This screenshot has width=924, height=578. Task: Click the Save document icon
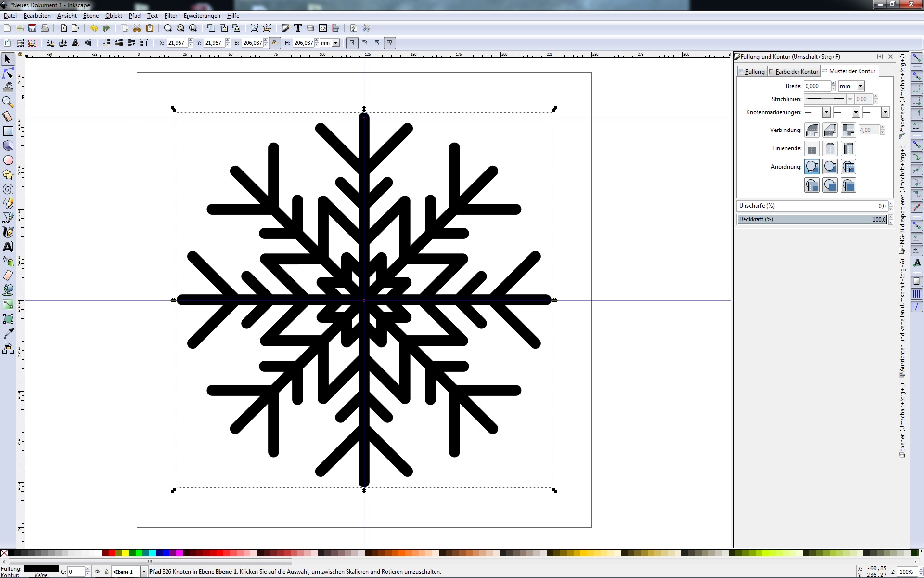click(x=32, y=28)
